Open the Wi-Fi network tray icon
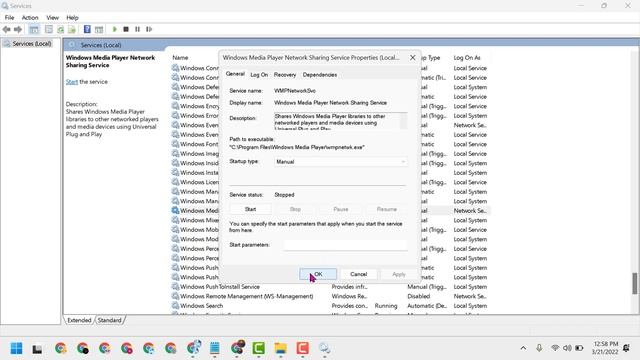Image resolution: width=640 pixels, height=360 pixels. [555, 348]
